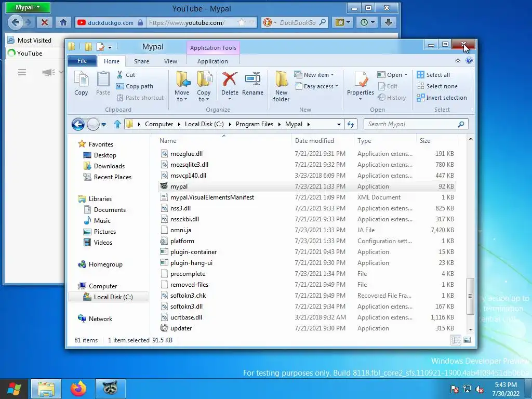
Task: Refresh the Mypal folder address bar
Action: coord(351,125)
